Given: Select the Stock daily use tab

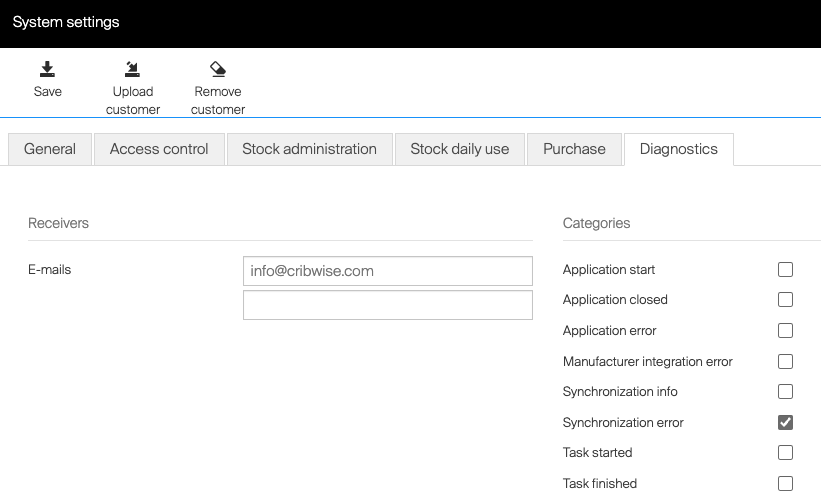Looking at the screenshot, I should coord(459,149).
